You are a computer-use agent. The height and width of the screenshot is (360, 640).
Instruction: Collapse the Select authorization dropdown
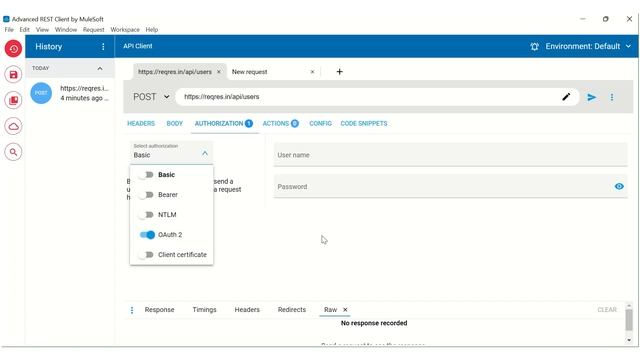coord(205,153)
